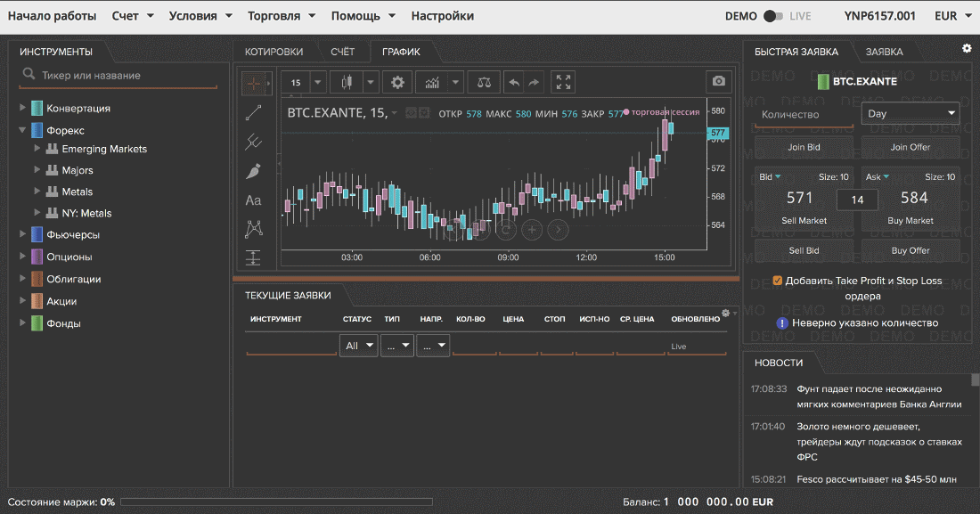This screenshot has height=514, width=980.
Task: Switch to the Заявка tab
Action: (x=884, y=52)
